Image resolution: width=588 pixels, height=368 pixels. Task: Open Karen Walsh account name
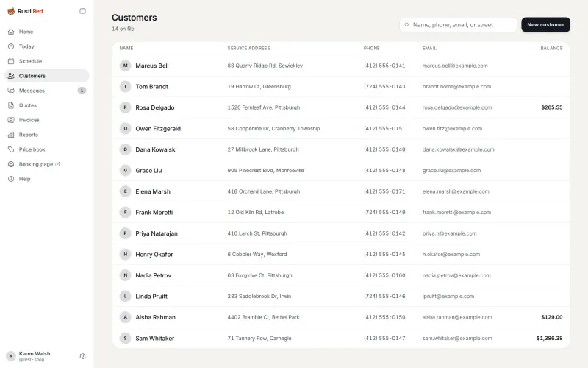point(35,354)
